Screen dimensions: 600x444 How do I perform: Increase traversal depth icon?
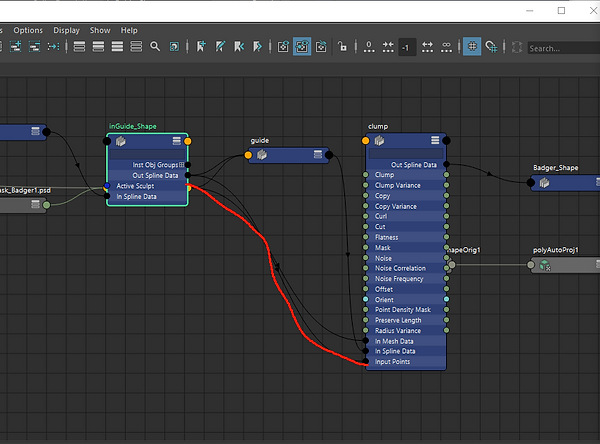427,47
